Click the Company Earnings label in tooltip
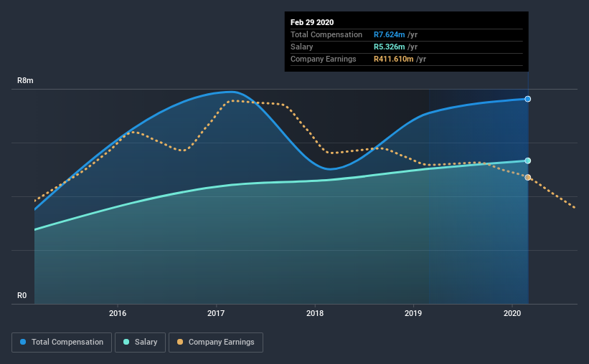The height and width of the screenshot is (364, 589). pos(323,59)
